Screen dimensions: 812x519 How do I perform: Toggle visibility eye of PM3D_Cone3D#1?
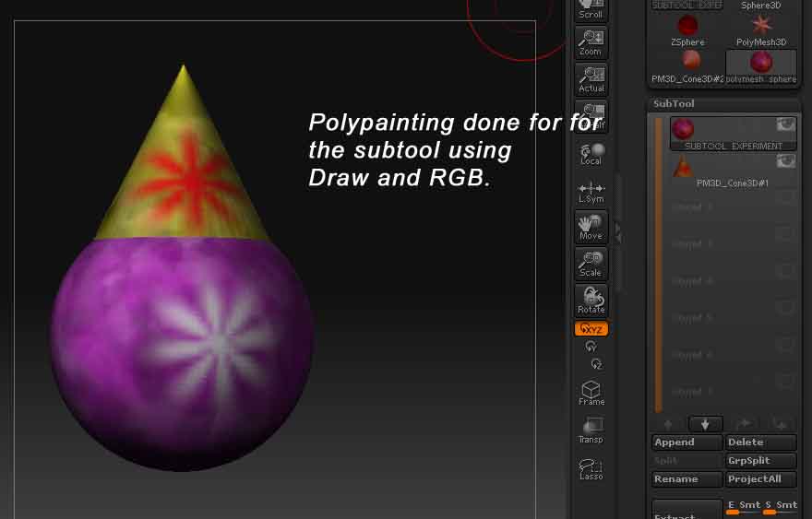coord(785,161)
